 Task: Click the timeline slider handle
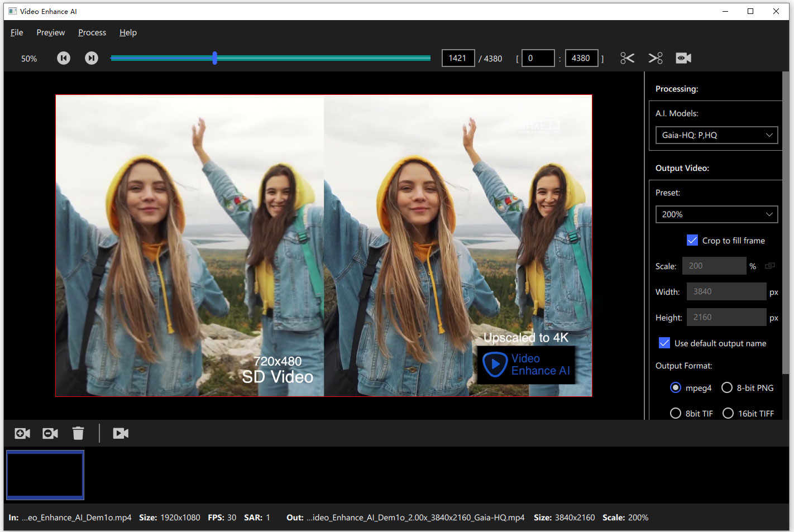(214, 58)
